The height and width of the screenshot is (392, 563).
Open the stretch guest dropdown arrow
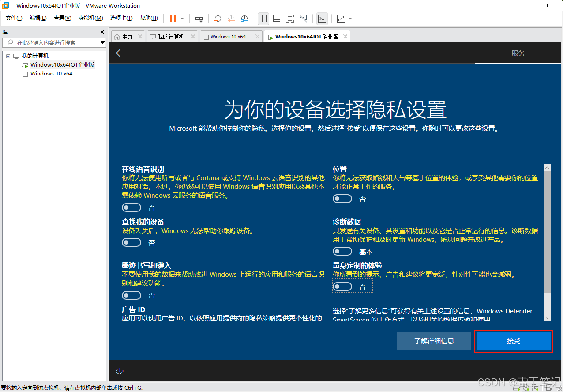point(350,19)
